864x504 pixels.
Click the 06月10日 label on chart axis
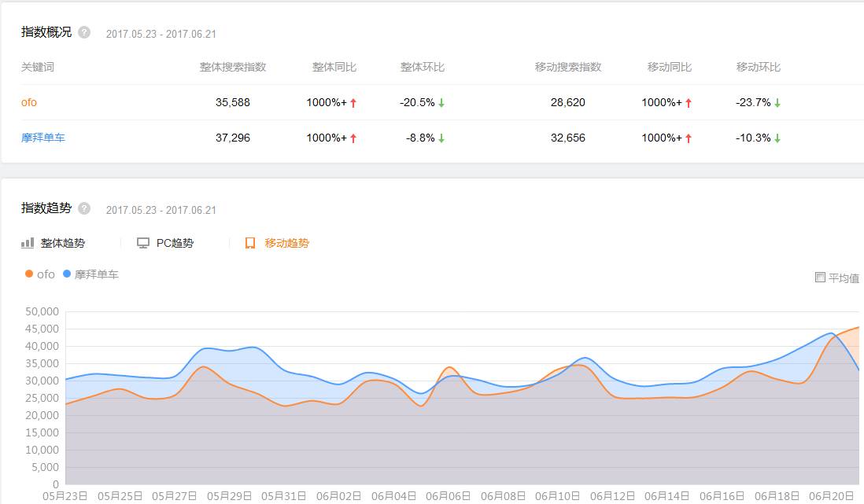(x=558, y=496)
